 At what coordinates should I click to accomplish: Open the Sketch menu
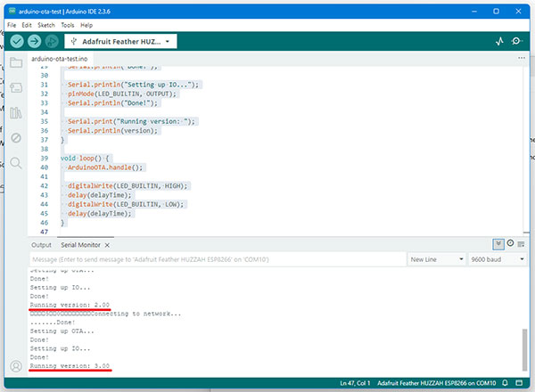click(46, 25)
